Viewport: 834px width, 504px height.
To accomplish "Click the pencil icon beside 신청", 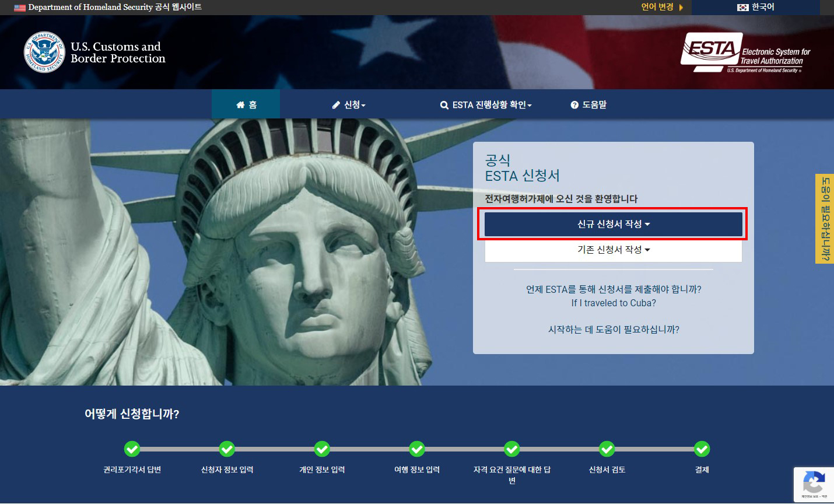I will point(336,105).
